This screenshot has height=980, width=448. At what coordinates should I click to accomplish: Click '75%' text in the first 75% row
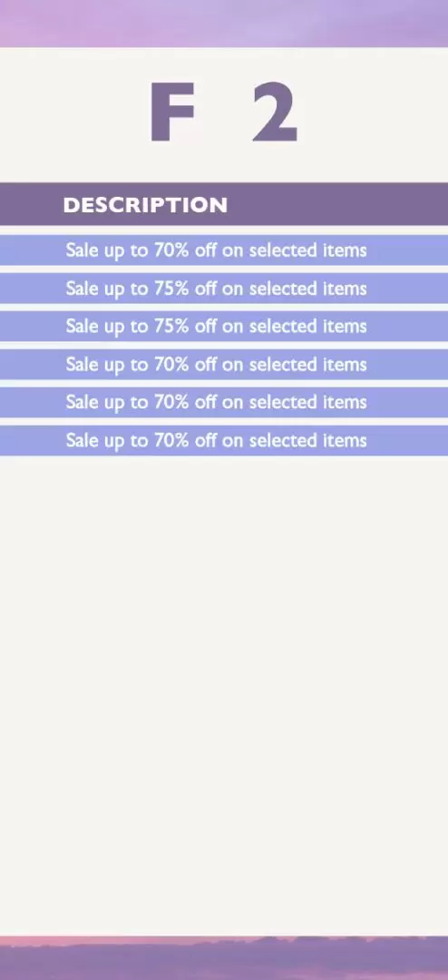pos(171,289)
